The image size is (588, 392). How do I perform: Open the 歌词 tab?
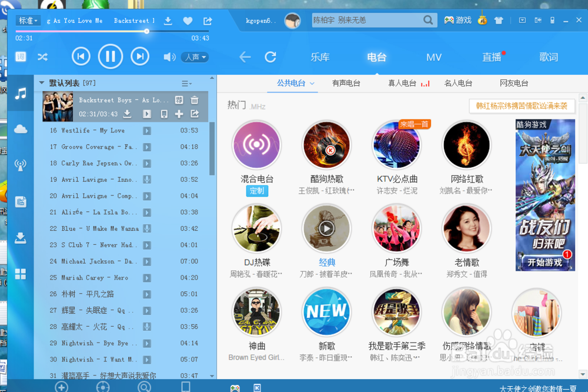(x=549, y=57)
